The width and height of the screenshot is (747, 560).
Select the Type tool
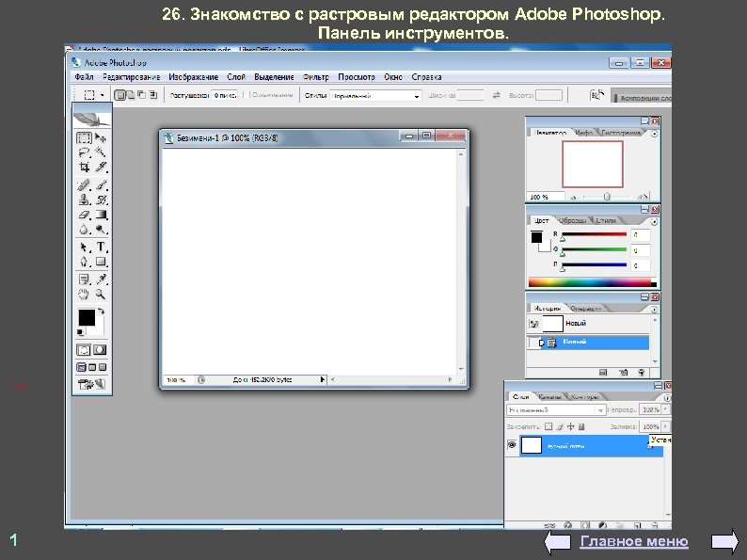pos(101,247)
